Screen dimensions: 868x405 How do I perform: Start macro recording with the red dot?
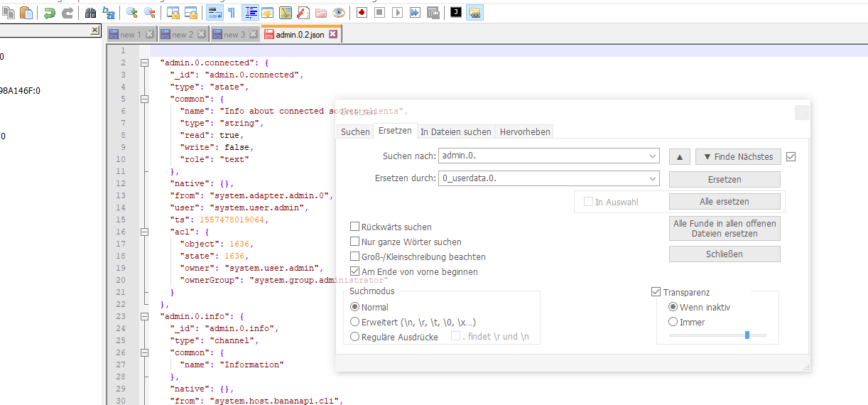tap(362, 13)
